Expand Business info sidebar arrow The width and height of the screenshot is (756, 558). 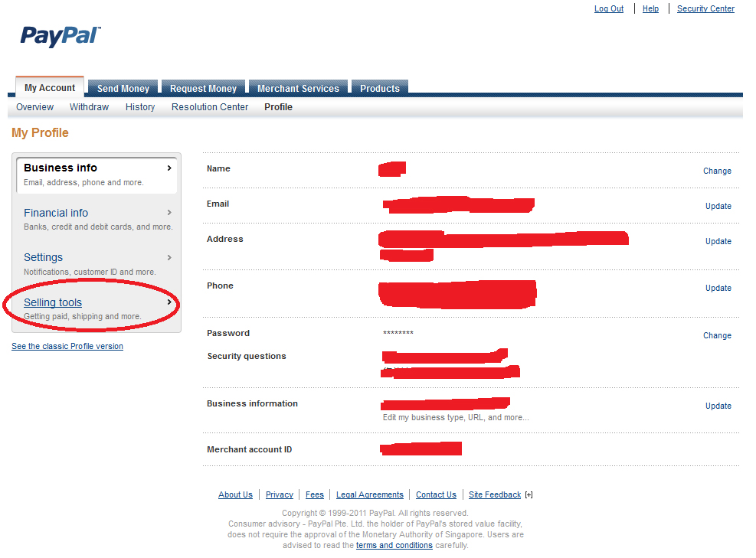point(169,168)
